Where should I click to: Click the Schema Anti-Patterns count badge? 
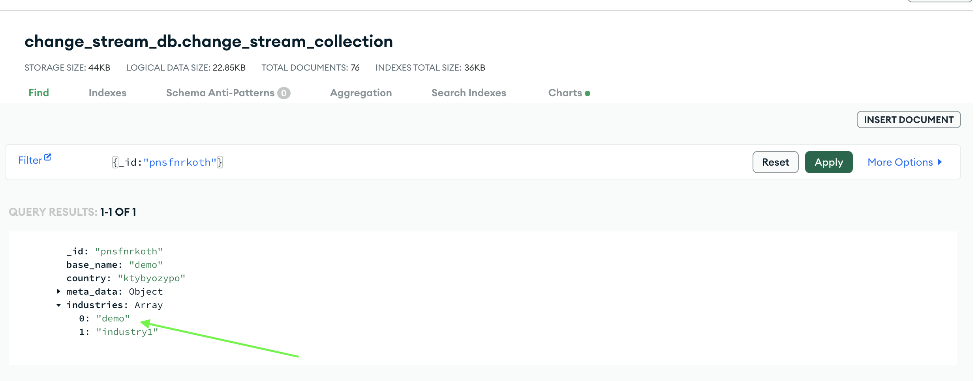coord(283,93)
